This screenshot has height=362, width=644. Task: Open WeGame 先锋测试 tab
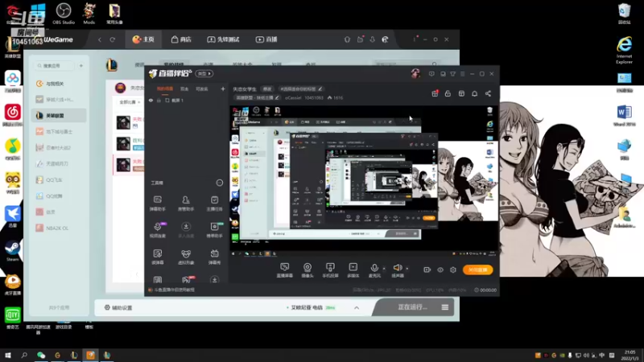pyautogui.click(x=223, y=39)
